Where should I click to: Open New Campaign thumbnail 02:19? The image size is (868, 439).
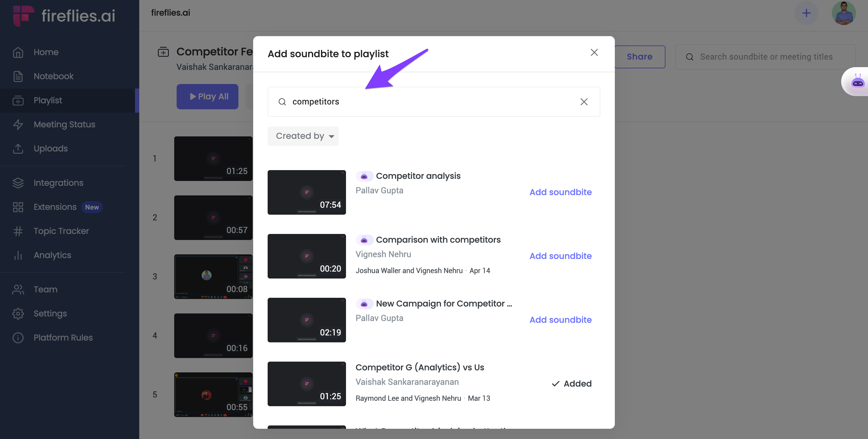pos(307,320)
